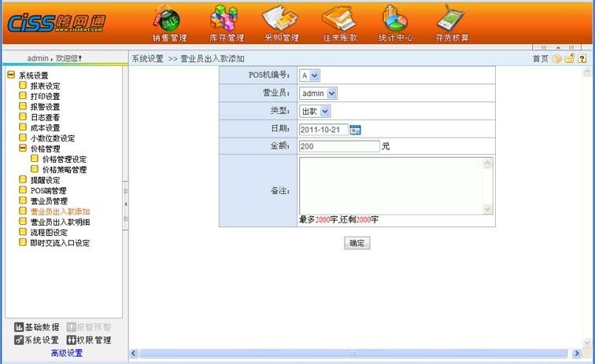Click inside the 备注 remarks text area

(390, 186)
